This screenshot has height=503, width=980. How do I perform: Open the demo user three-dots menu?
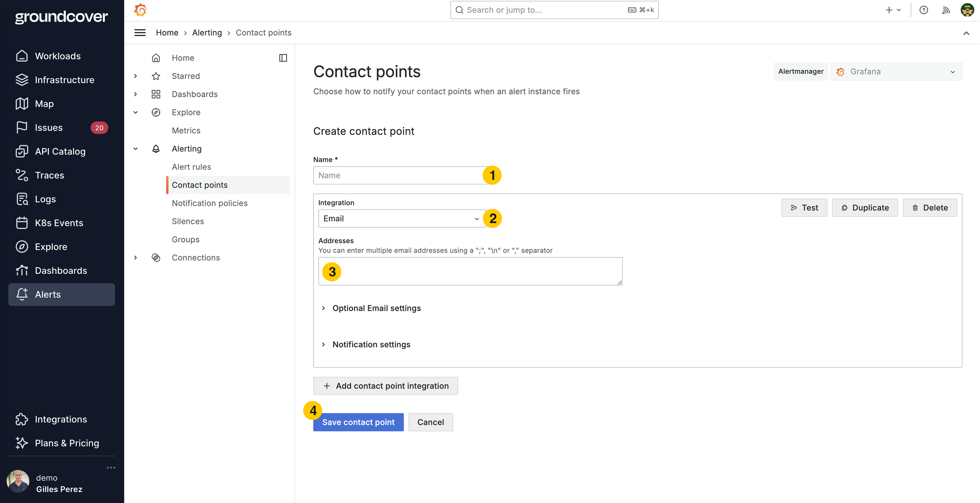click(x=111, y=468)
